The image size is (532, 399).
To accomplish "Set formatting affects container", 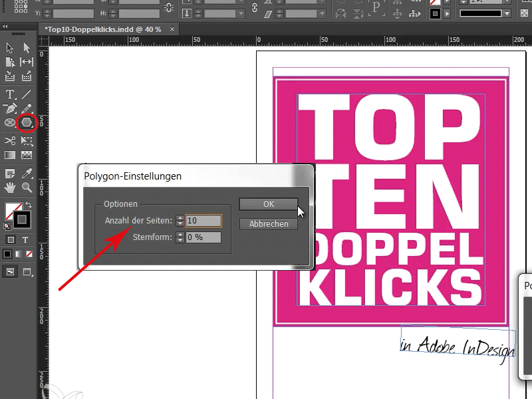I will point(11,240).
